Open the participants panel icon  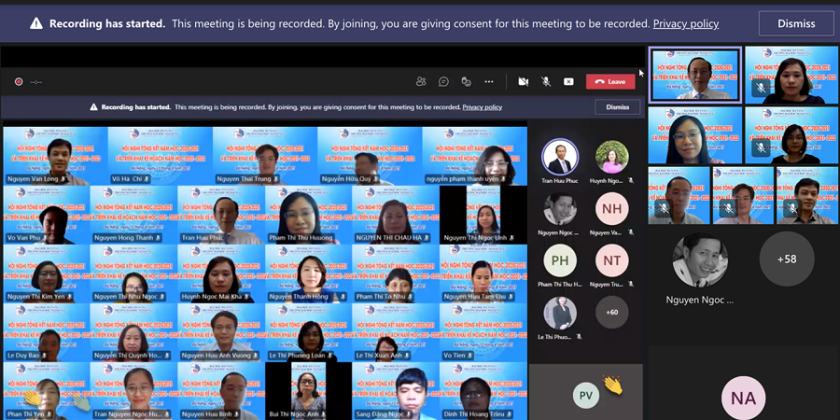[x=421, y=81]
